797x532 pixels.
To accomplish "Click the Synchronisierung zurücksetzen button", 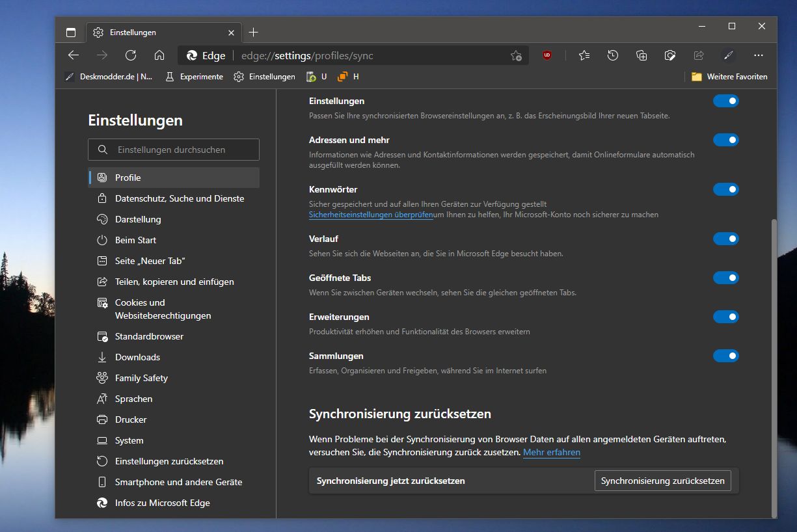I will point(662,481).
